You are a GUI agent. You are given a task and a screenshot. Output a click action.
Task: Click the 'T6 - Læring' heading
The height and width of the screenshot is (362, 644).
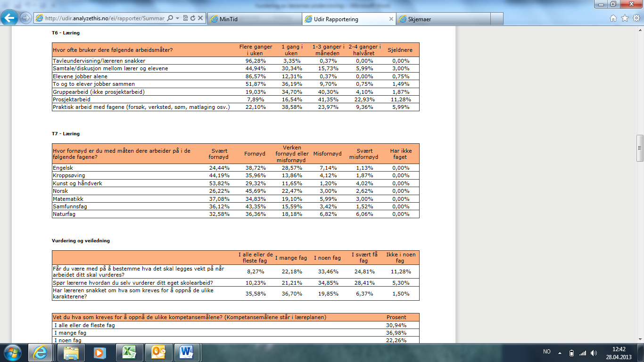pos(66,33)
